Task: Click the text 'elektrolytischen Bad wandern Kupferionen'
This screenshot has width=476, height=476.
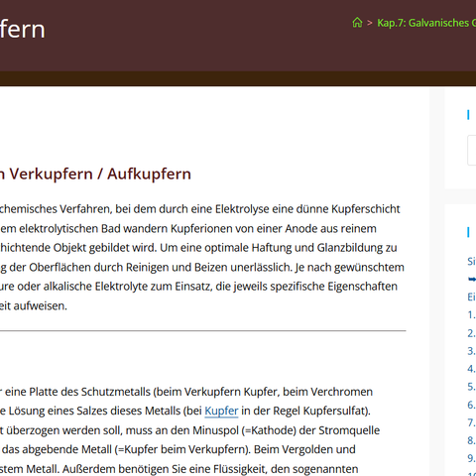Action: [x=126, y=228]
